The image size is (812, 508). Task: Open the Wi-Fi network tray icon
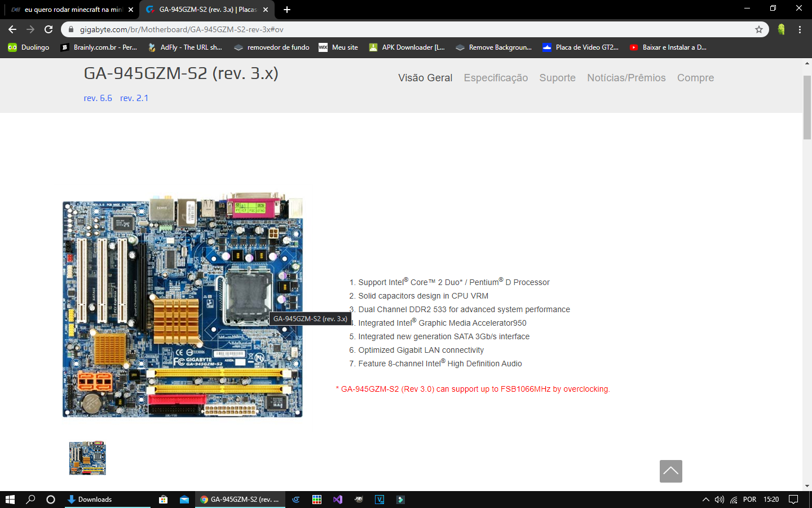734,500
